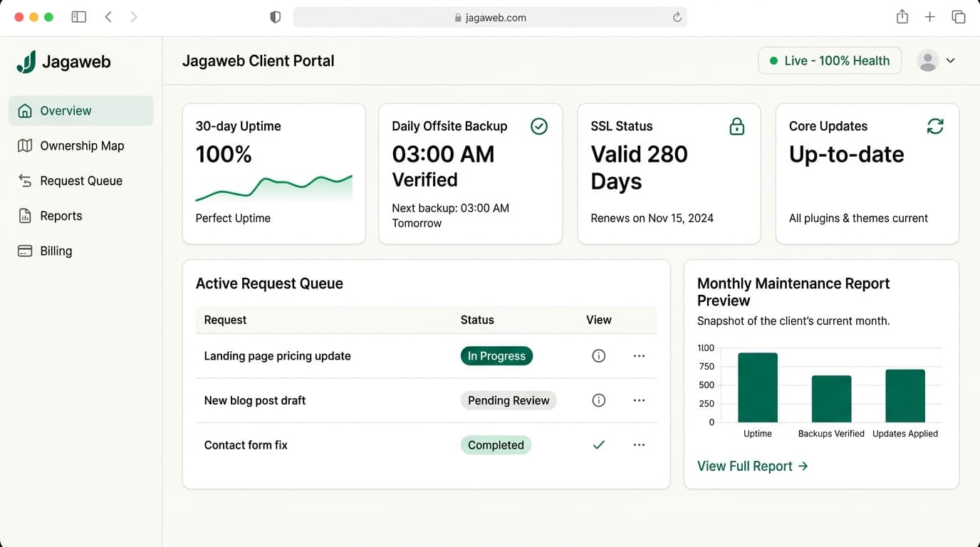Click the In Progress status badge
Screen dimensions: 980x547
click(x=496, y=356)
